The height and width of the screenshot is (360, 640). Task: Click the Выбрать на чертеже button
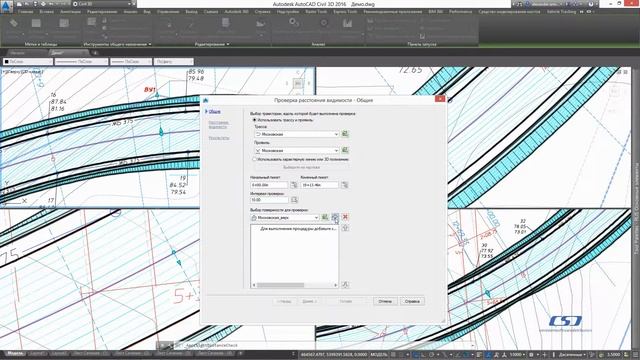[301, 167]
